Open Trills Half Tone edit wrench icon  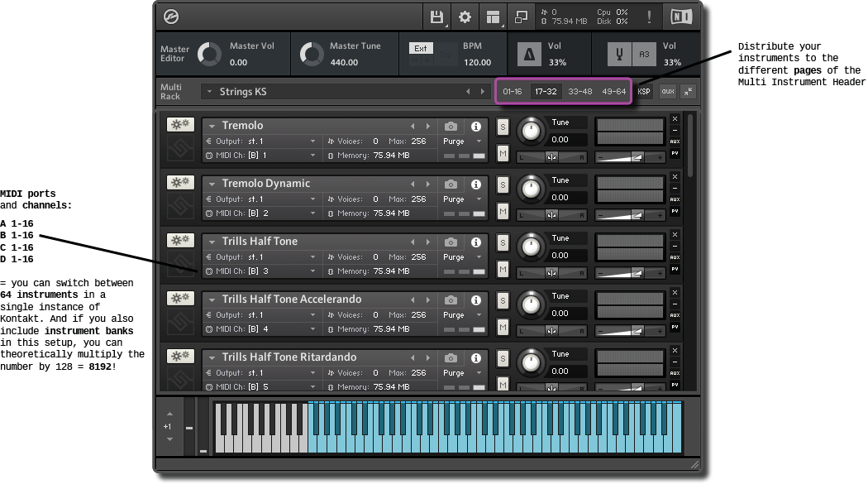coord(180,240)
